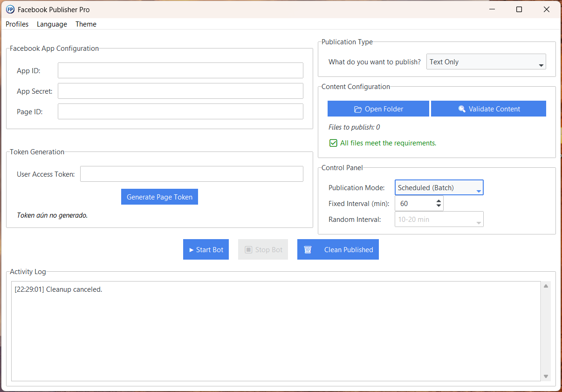Expand the Publication Mode combo box

click(x=439, y=188)
